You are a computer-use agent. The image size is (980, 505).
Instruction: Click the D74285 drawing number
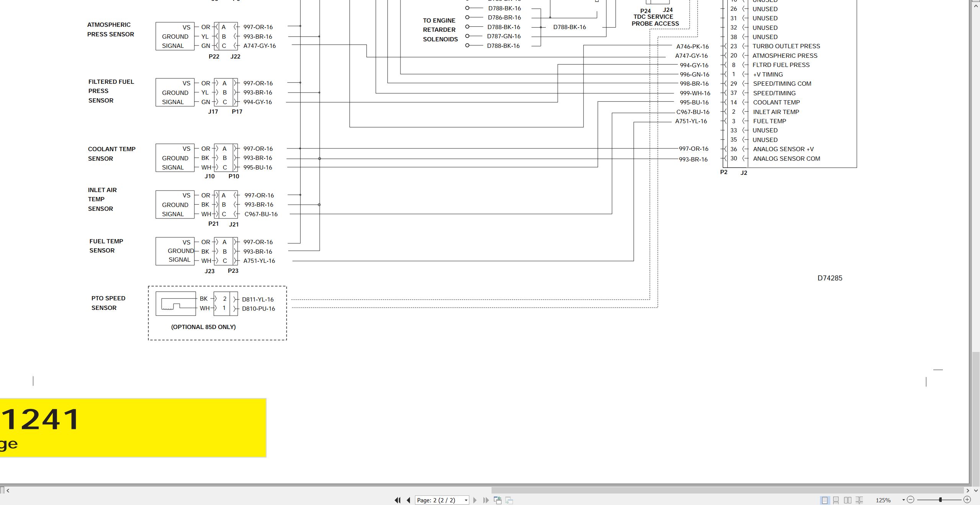[830, 278]
